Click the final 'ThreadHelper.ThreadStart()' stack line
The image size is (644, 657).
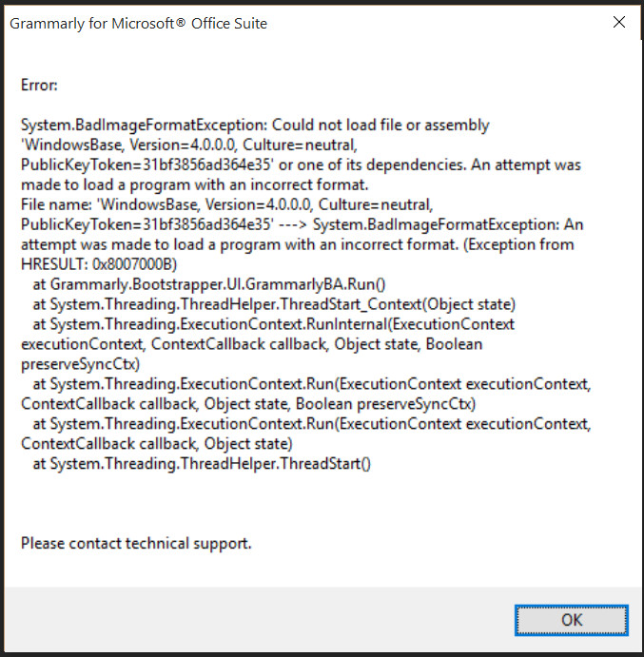click(x=202, y=464)
